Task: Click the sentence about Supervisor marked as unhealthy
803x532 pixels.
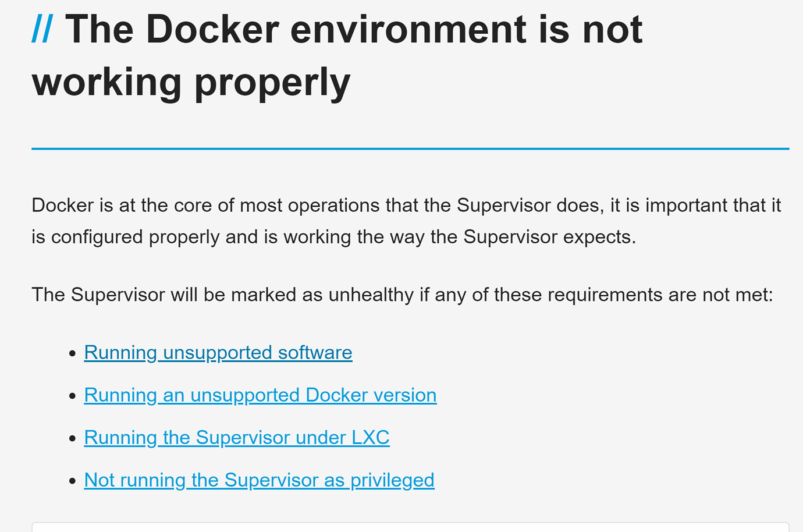Action: coord(402,295)
